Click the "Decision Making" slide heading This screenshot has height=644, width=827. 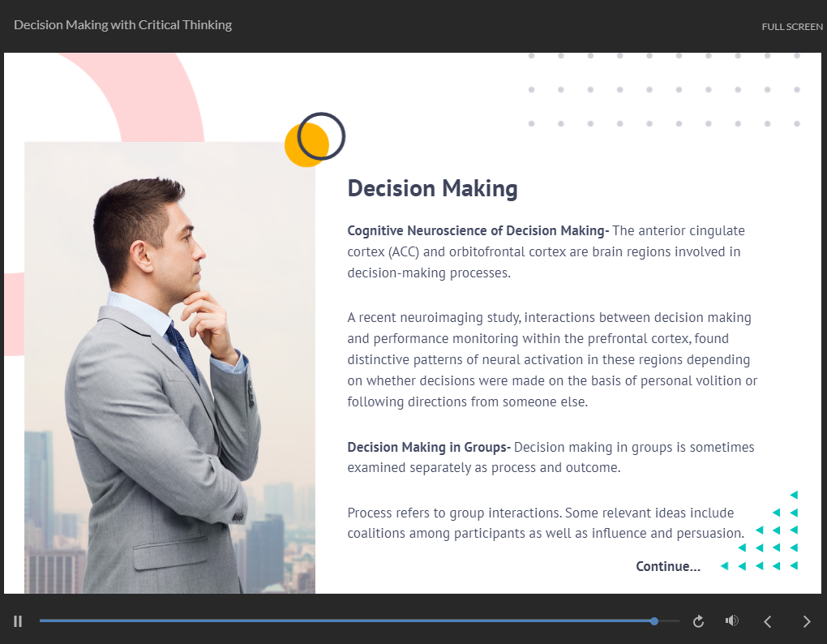[x=432, y=188]
